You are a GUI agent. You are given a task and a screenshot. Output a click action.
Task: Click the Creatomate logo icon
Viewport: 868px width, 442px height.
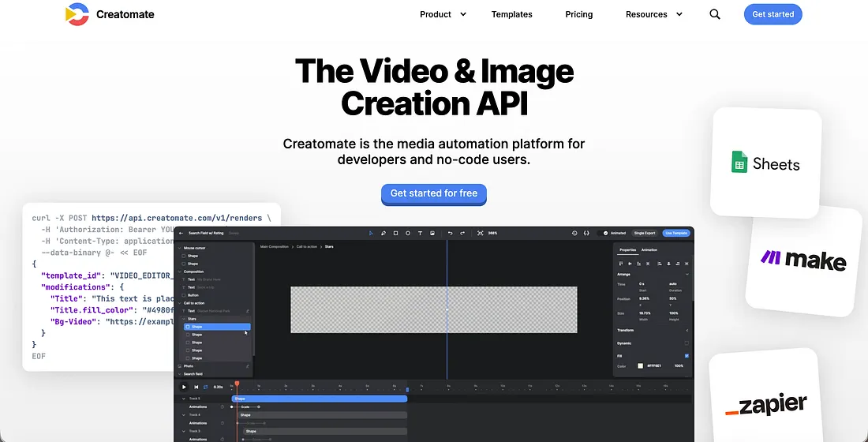pos(77,14)
